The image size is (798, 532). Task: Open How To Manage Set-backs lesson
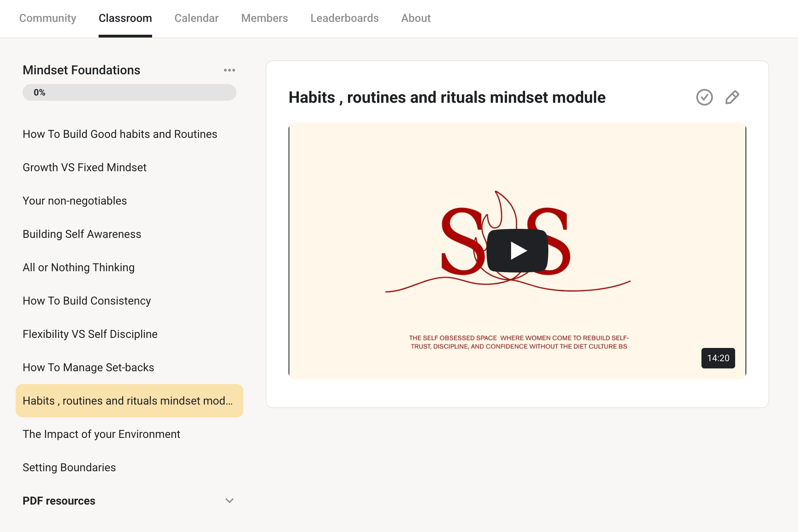(x=88, y=367)
